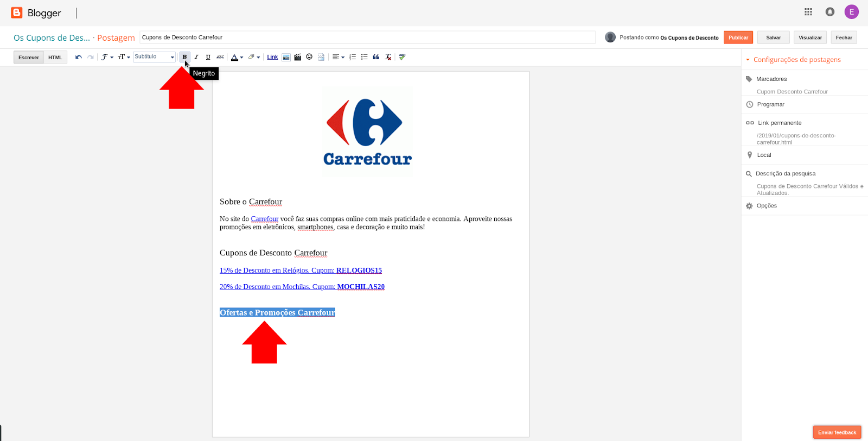Image resolution: width=868 pixels, height=441 pixels.
Task: Open the account avatar E
Action: point(852,12)
